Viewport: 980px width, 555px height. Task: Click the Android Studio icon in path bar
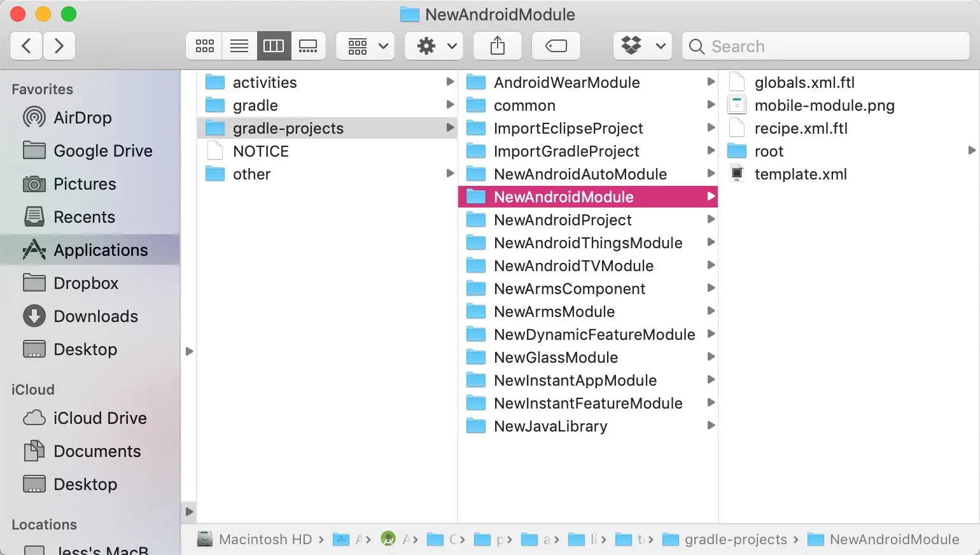tap(388, 539)
